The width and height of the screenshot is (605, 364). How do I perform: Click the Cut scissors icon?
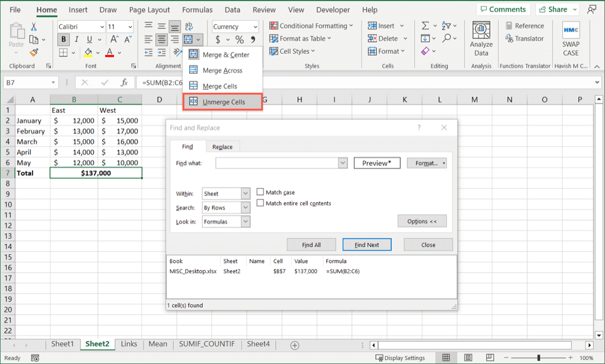(34, 27)
